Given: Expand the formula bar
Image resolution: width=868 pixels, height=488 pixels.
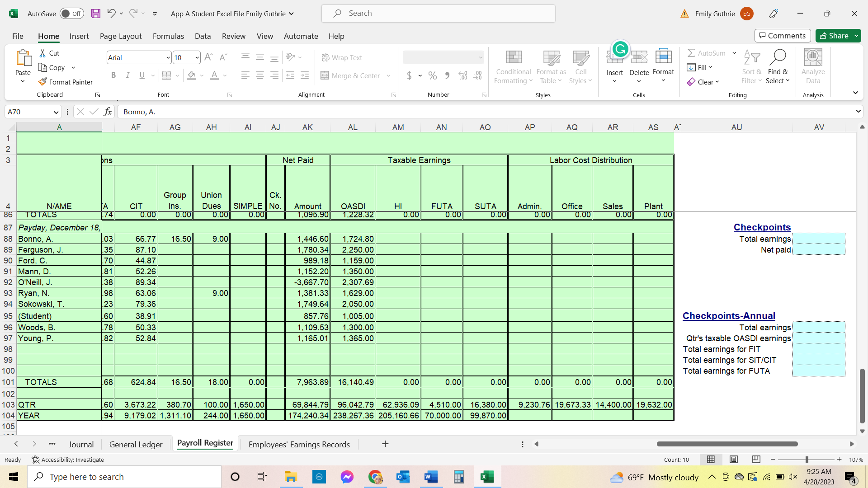Looking at the screenshot, I should click(x=858, y=112).
